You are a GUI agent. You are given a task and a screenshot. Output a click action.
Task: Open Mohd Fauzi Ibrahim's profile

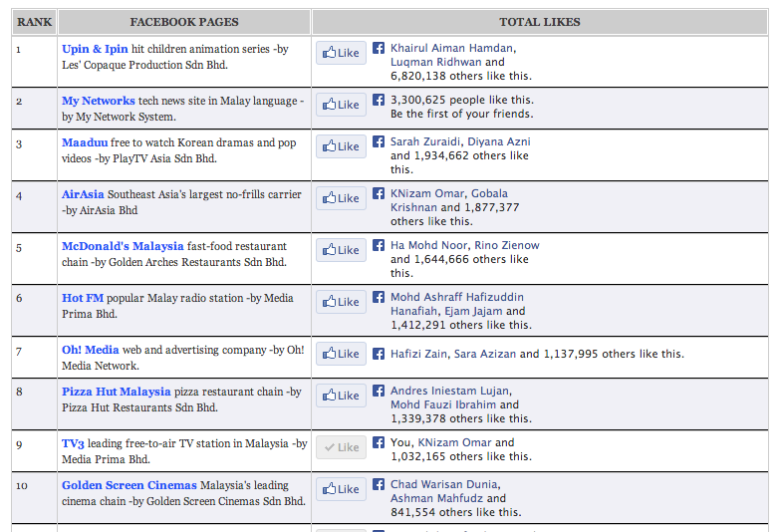(443, 404)
